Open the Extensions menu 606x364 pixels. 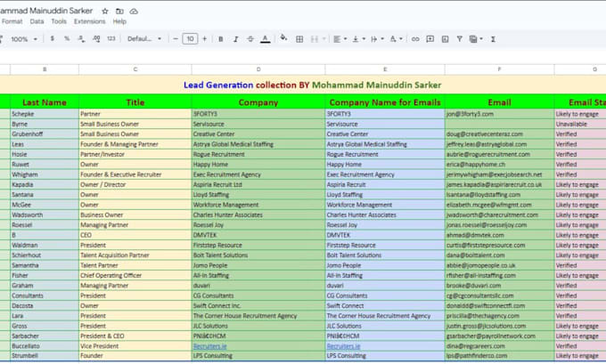(90, 21)
